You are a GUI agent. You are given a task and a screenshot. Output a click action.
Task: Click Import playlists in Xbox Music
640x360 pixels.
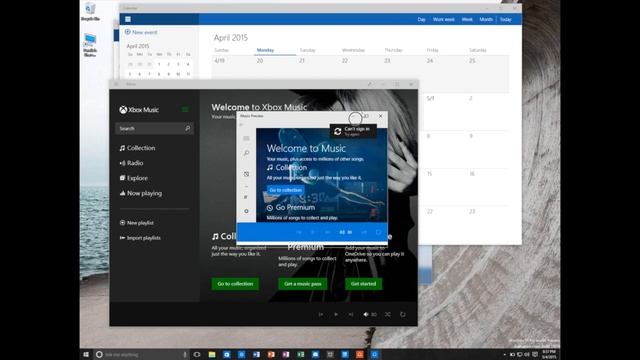click(x=140, y=238)
